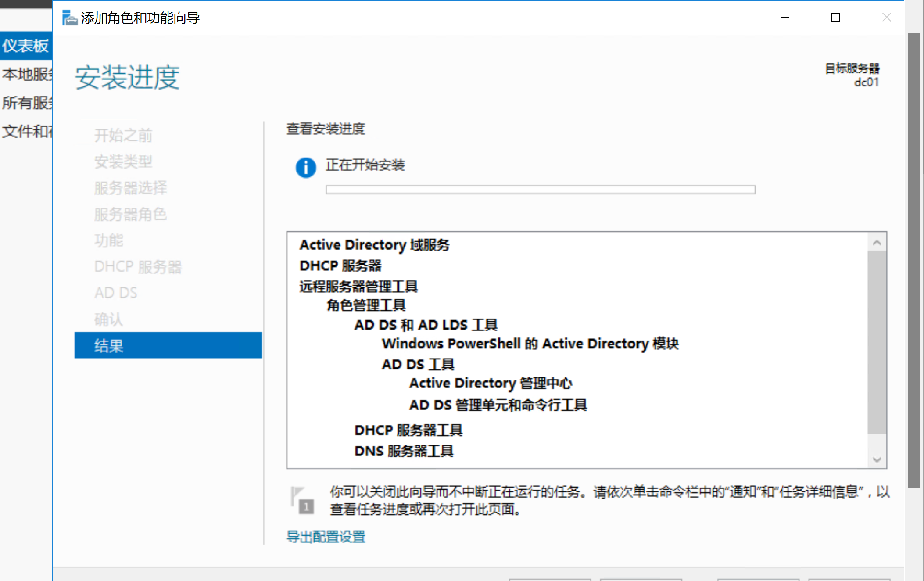This screenshot has width=924, height=581.
Task: Select the DHCP 服务器工具 entry
Action: pos(408,430)
